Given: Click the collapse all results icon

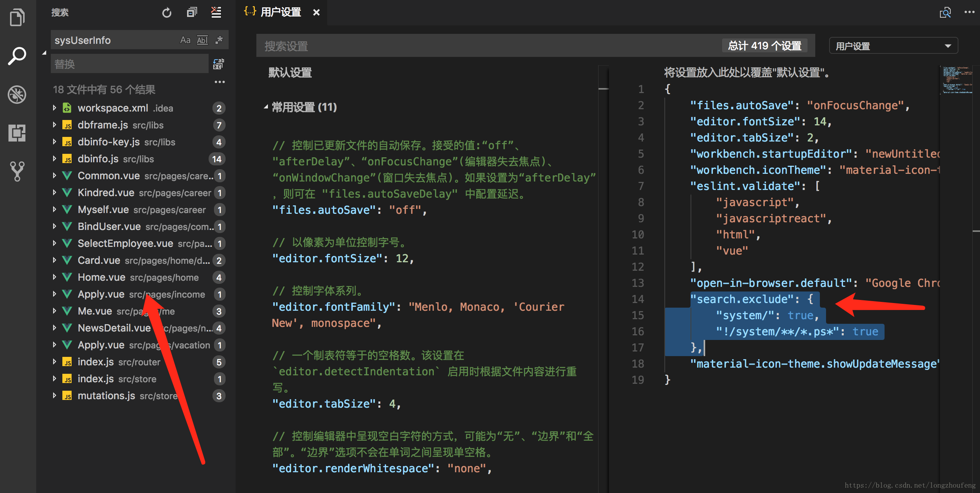Looking at the screenshot, I should coord(191,13).
